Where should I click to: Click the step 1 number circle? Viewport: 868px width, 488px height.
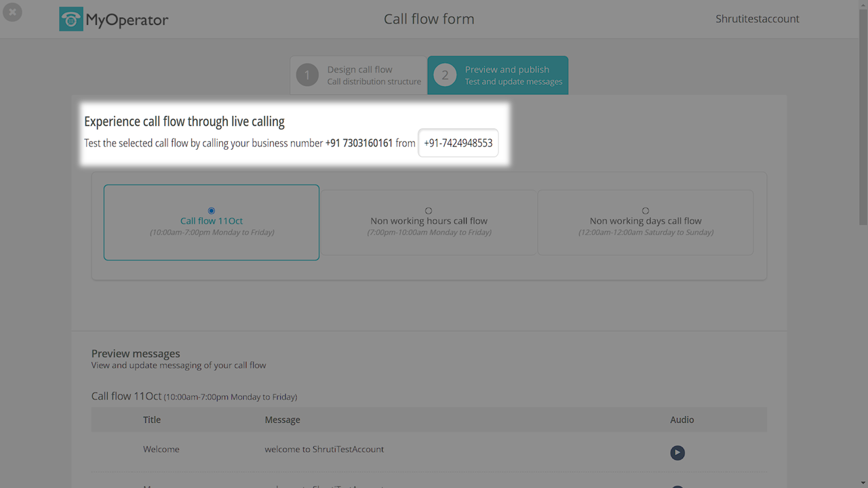point(307,75)
